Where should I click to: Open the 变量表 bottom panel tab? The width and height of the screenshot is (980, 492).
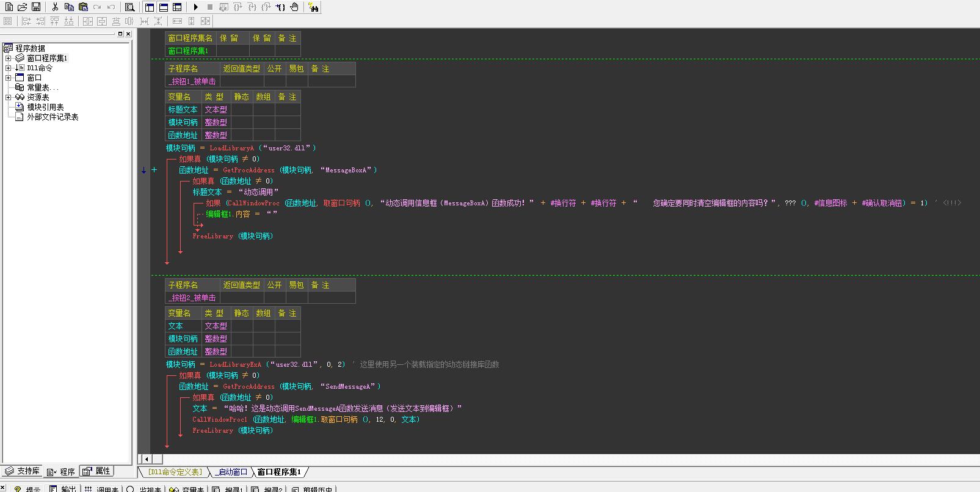pos(187,488)
